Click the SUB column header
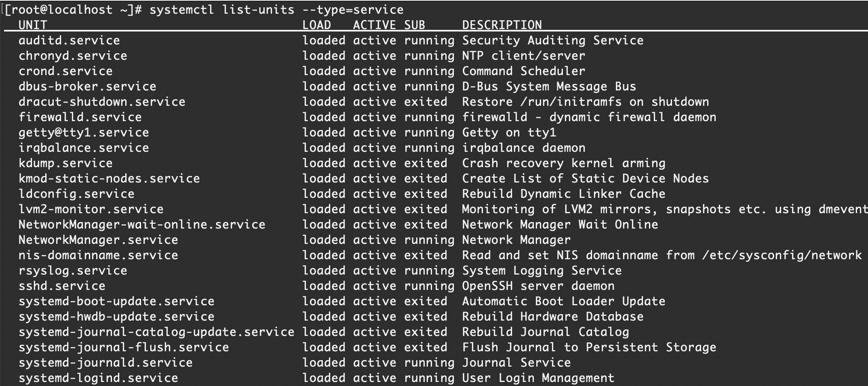 [415, 25]
